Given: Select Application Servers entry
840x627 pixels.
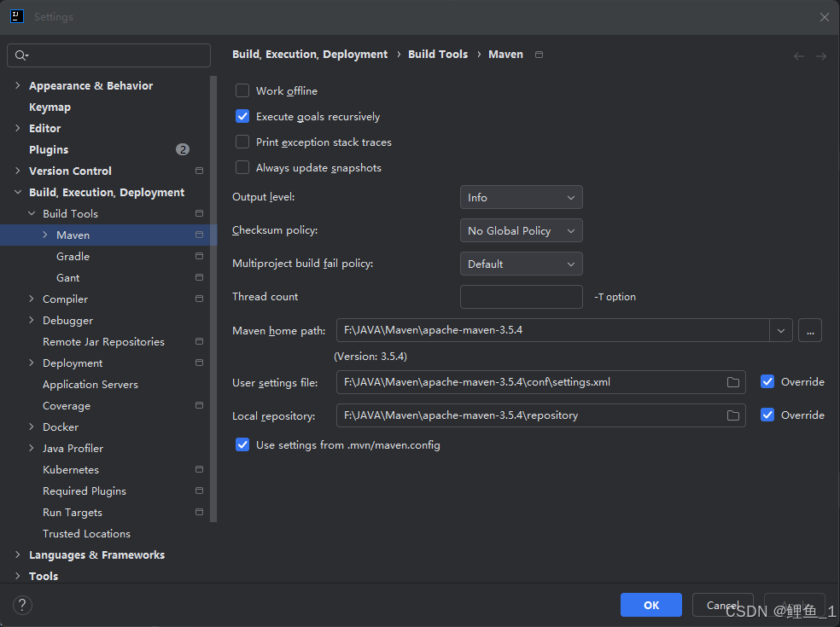Looking at the screenshot, I should pos(90,385).
